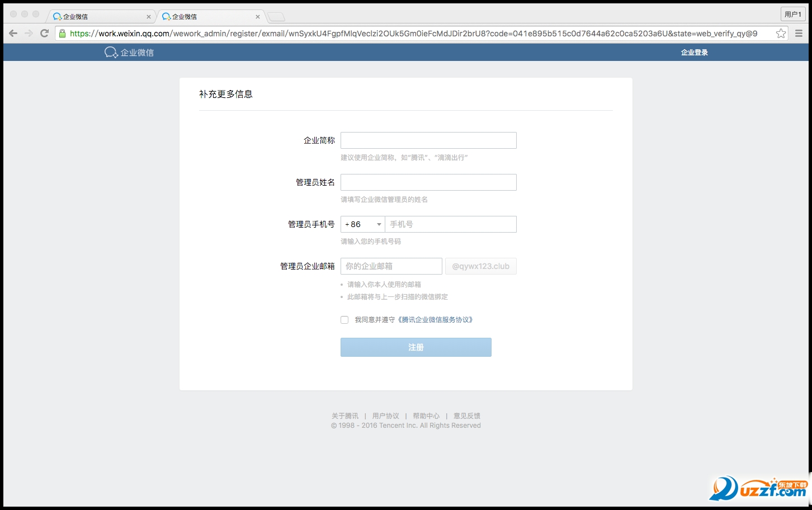
Task: Click the 用户1 profile button
Action: pos(793,15)
